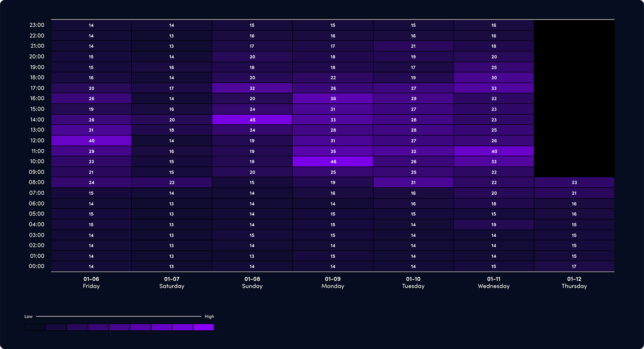
Task: Select the 01-12 Thursday column label
Action: (574, 282)
